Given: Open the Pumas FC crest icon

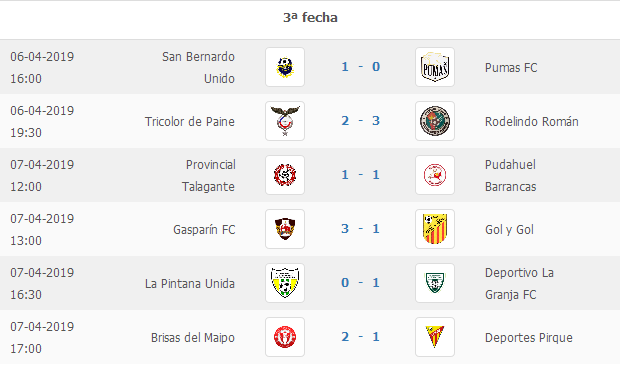Looking at the screenshot, I should tap(435, 67).
